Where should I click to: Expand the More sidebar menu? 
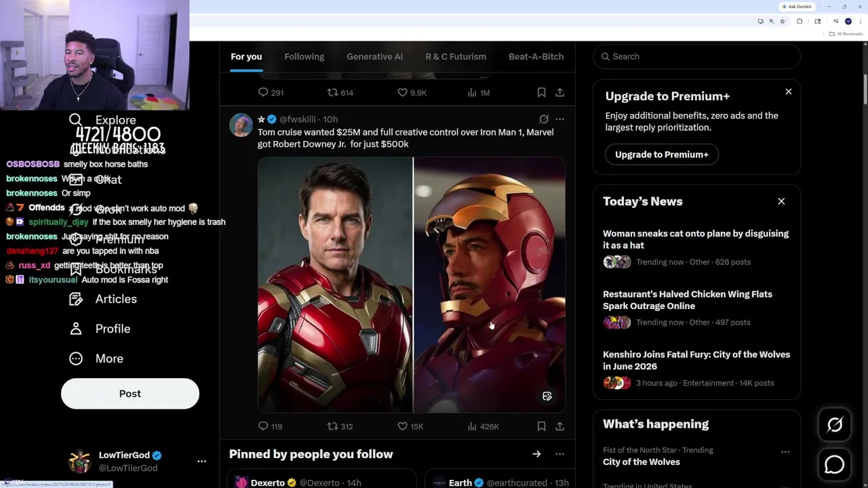coord(108,359)
